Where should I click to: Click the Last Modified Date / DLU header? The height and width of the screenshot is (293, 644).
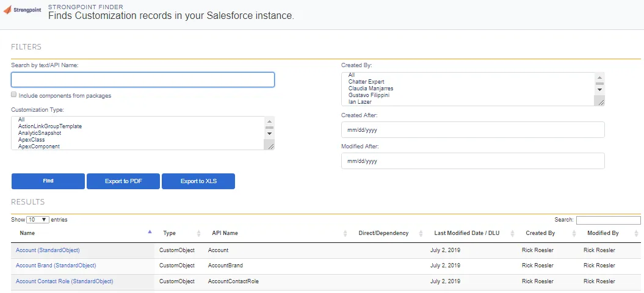click(466, 233)
